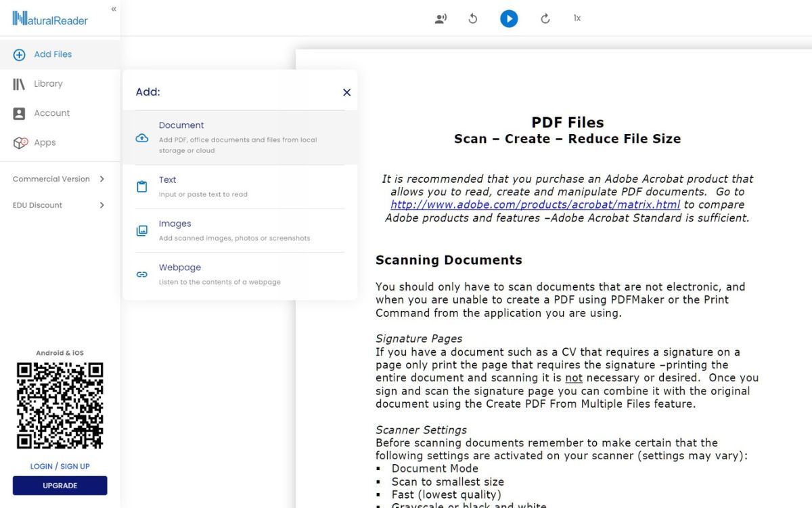
Task: Click the Document cloud upload icon
Action: [x=141, y=137]
